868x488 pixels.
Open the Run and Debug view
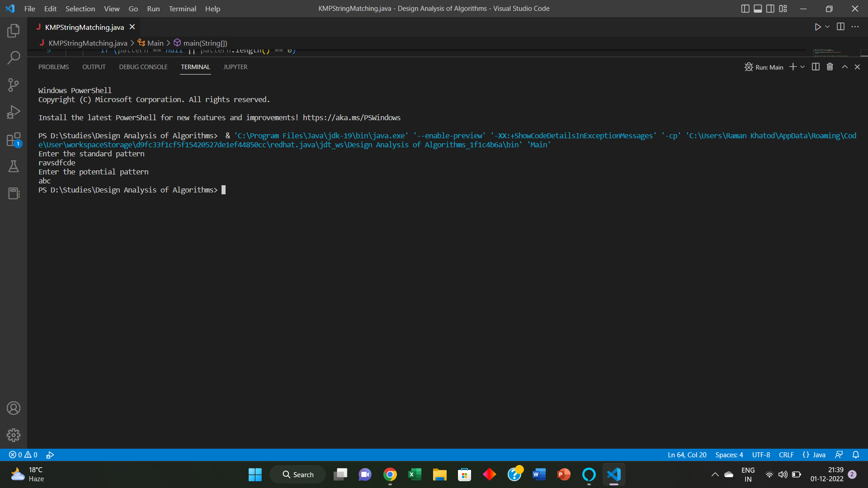(14, 112)
